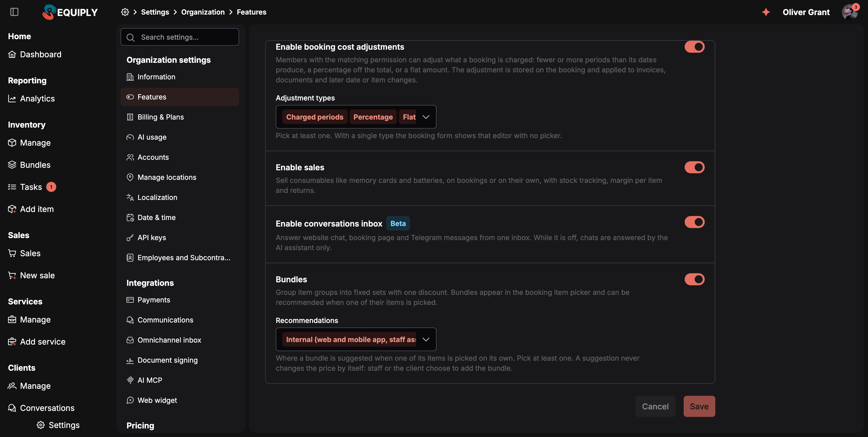Open Information organization settings

(180, 77)
